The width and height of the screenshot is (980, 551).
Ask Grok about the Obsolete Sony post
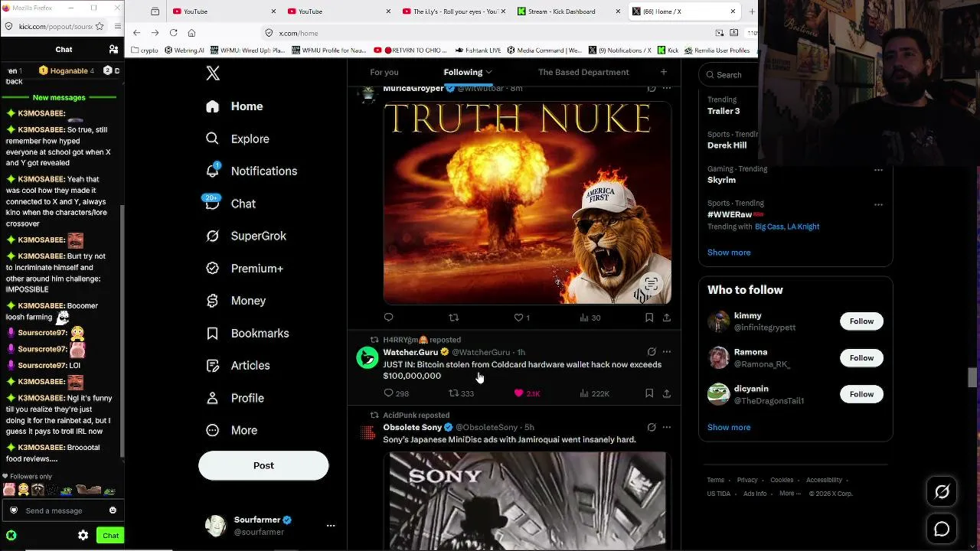click(x=652, y=427)
